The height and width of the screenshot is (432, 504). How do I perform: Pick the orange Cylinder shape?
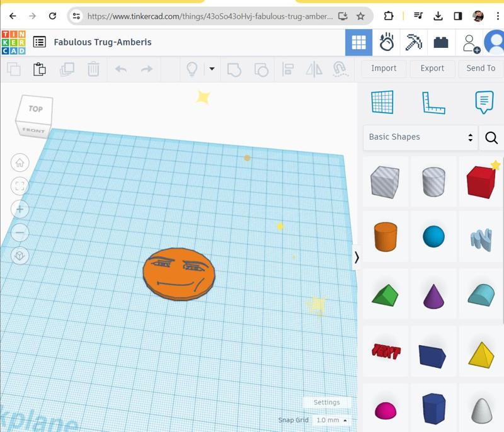tap(386, 237)
